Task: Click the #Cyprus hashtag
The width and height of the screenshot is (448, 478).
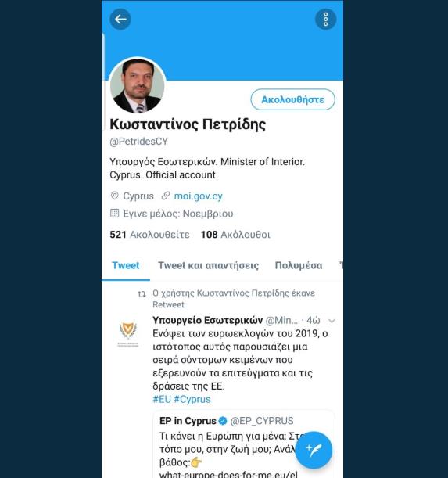Action: (x=192, y=399)
